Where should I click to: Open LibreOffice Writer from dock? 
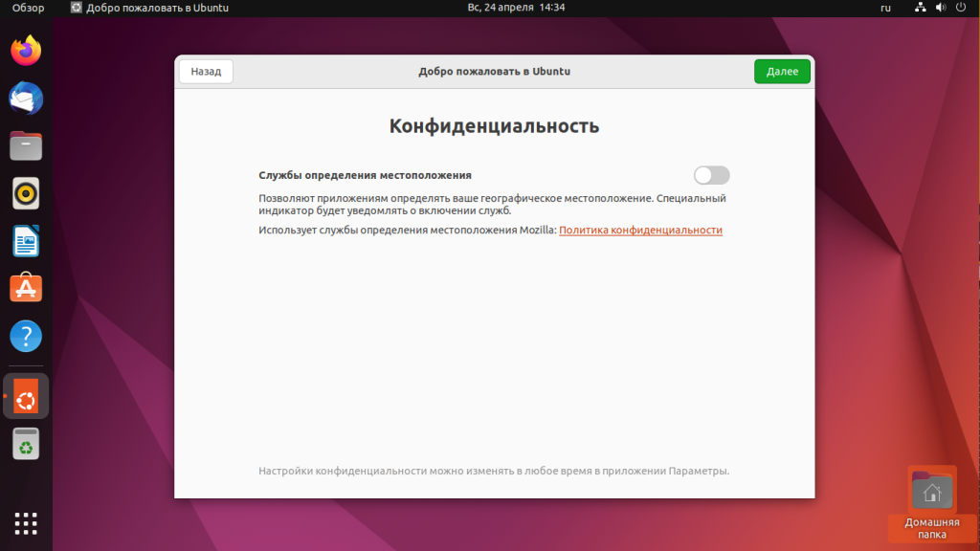tap(26, 241)
